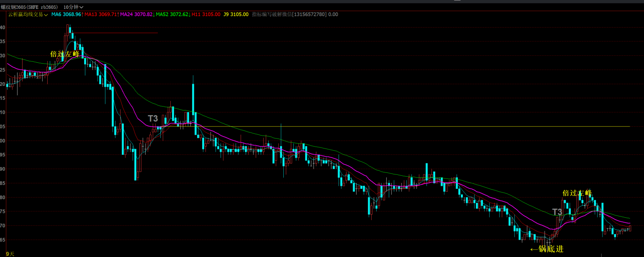Click the magenta MA24 indicator label
The image size is (644, 257).
tap(137, 14)
